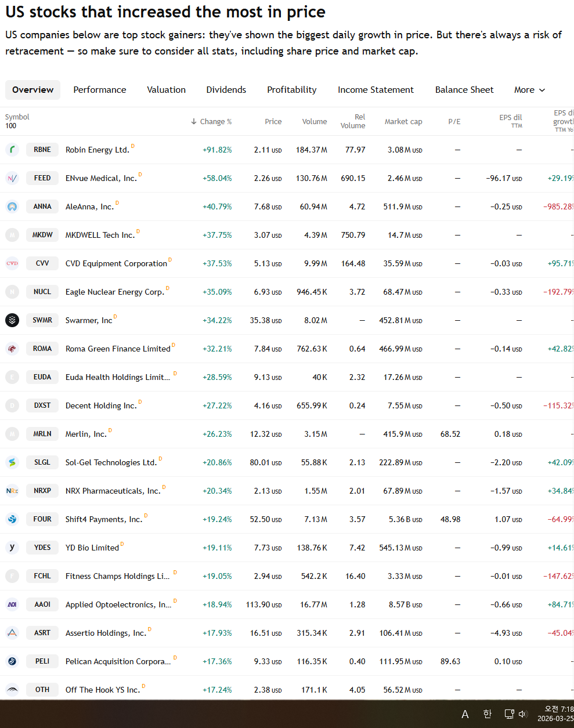Sort by P/E column header
This screenshot has width=574, height=728.
(454, 122)
